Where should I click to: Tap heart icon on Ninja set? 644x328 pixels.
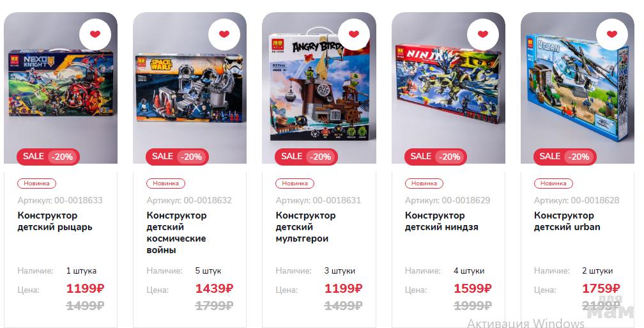[x=482, y=34]
